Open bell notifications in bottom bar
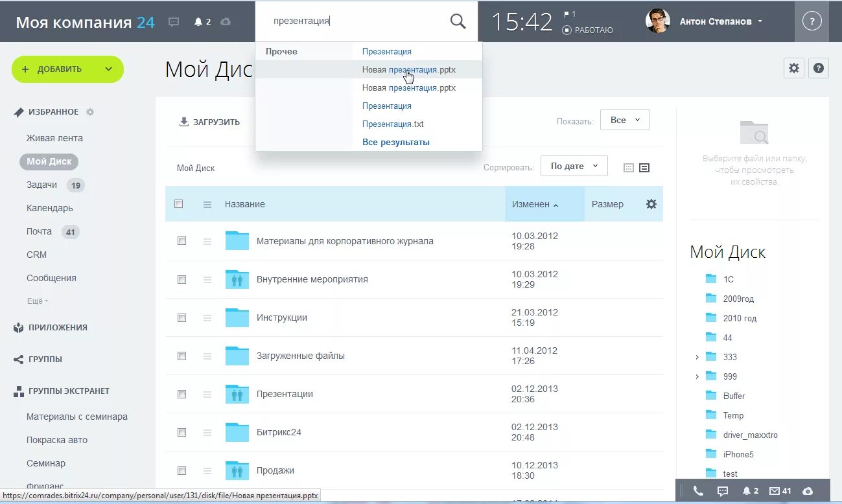Image resolution: width=842 pixels, height=504 pixels. (x=751, y=491)
